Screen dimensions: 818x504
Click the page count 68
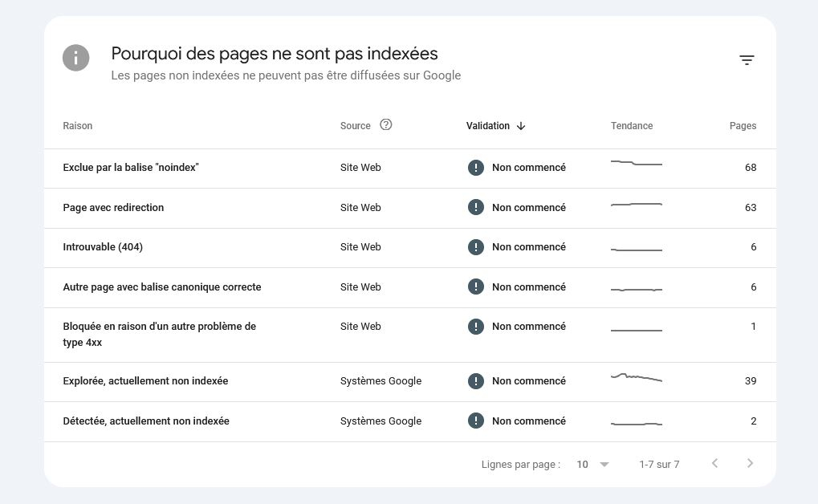click(751, 168)
